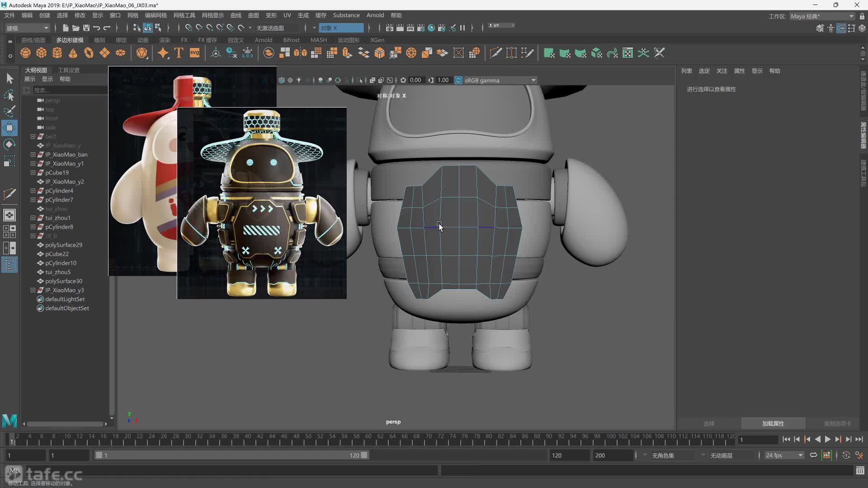Toggle snap to points
This screenshot has height=488, width=868.
click(x=209, y=28)
